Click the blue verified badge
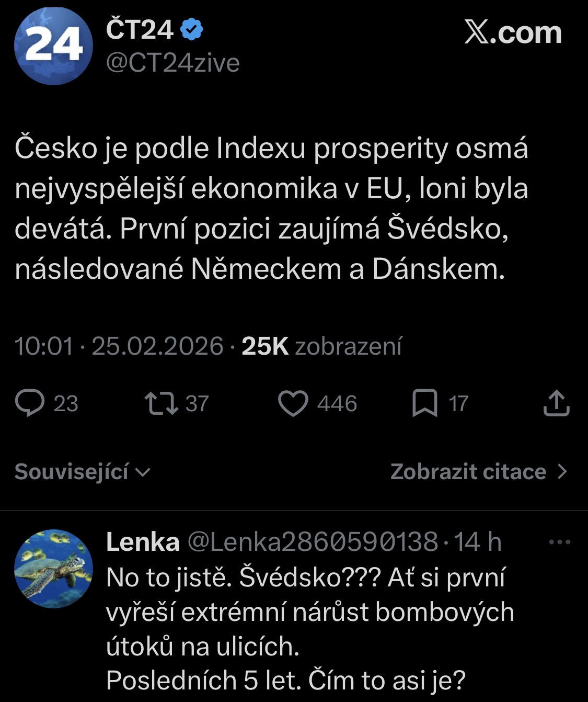Screen dimensions: 588x702 [x=192, y=30]
